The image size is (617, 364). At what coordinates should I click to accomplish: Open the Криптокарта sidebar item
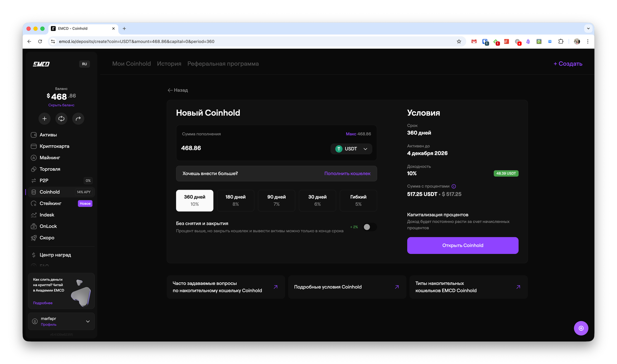[x=54, y=146]
